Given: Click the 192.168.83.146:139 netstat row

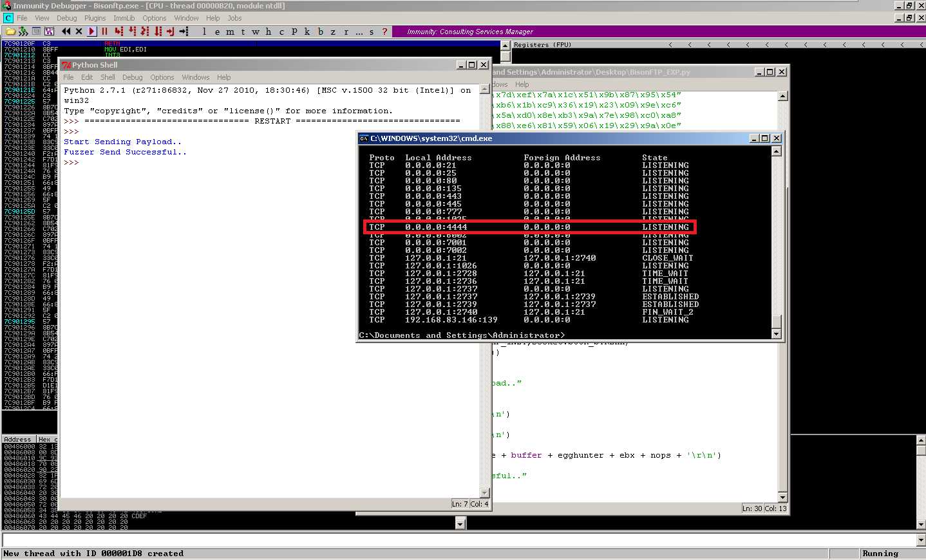Looking at the screenshot, I should pyautogui.click(x=529, y=319).
